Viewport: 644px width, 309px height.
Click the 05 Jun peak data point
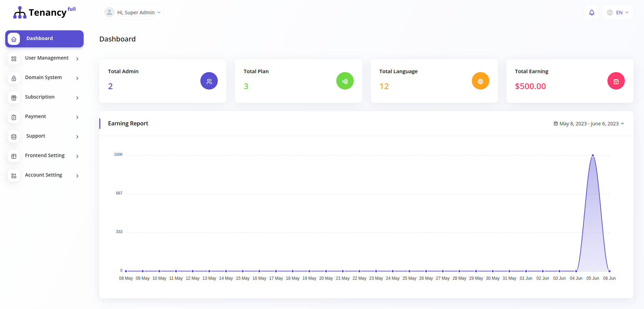592,155
